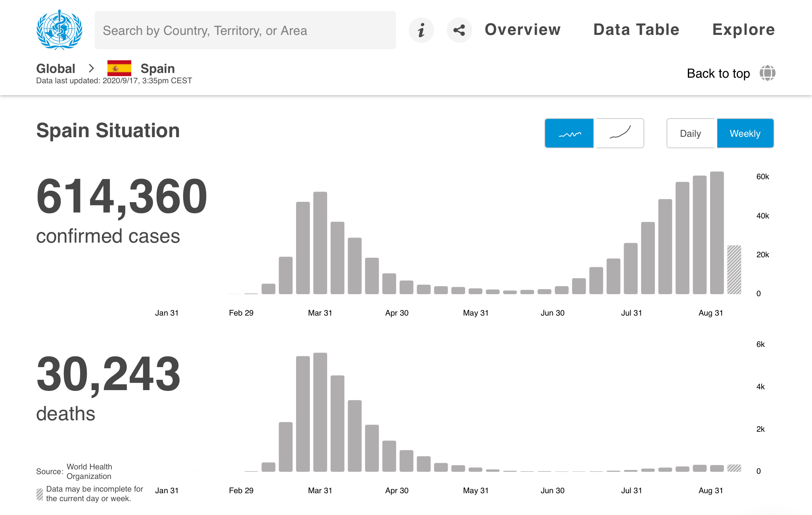Open the Data Table tab
Image resolution: width=812 pixels, height=515 pixels.
[636, 30]
